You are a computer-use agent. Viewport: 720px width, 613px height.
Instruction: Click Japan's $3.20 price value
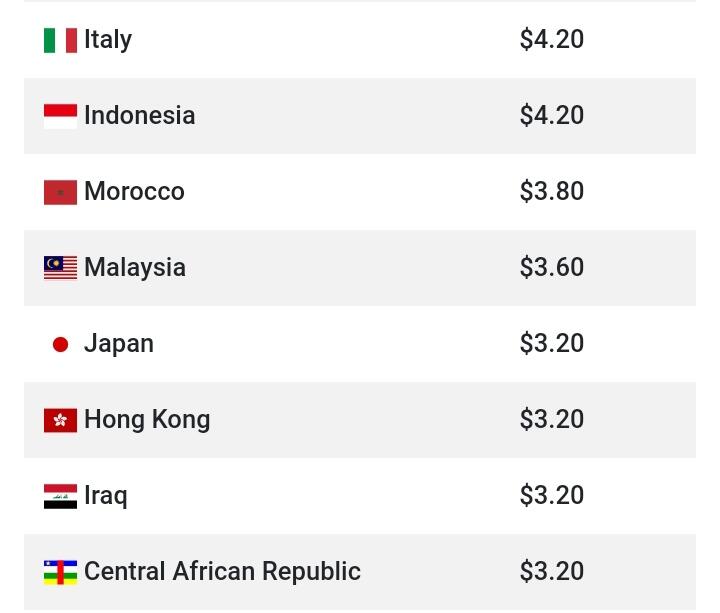tap(552, 343)
